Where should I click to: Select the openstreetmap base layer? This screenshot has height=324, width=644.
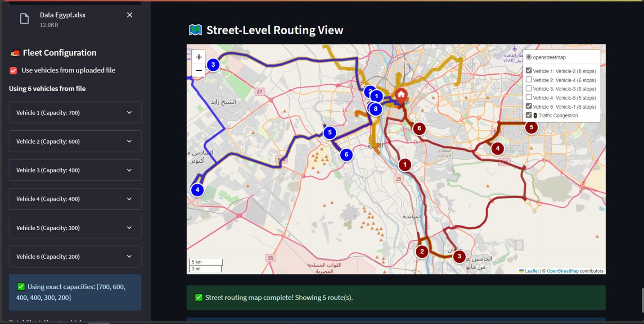click(529, 57)
